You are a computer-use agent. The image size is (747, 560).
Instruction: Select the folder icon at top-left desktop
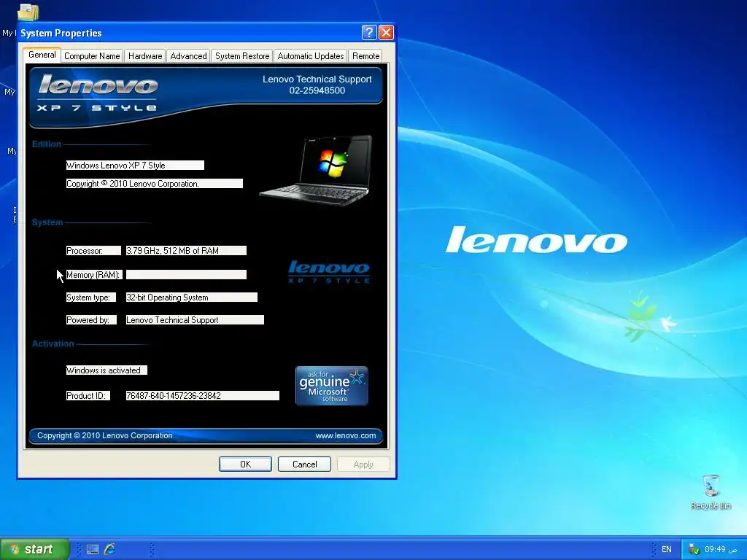[28, 12]
